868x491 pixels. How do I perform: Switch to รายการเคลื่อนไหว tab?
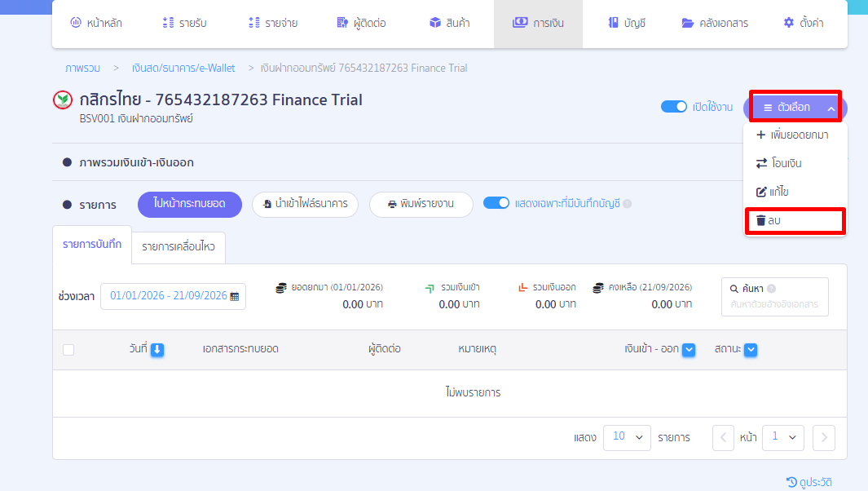click(x=178, y=247)
